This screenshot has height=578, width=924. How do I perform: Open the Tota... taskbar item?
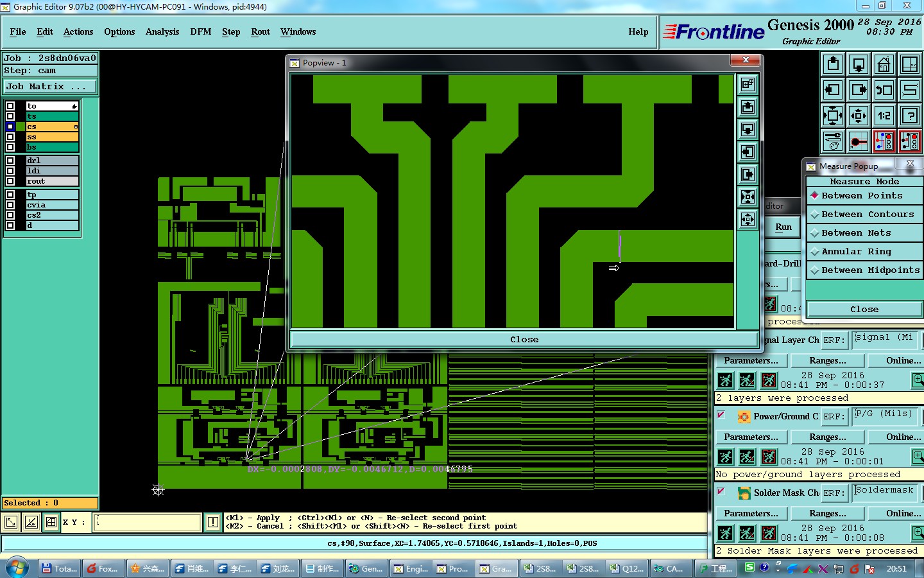click(58, 568)
